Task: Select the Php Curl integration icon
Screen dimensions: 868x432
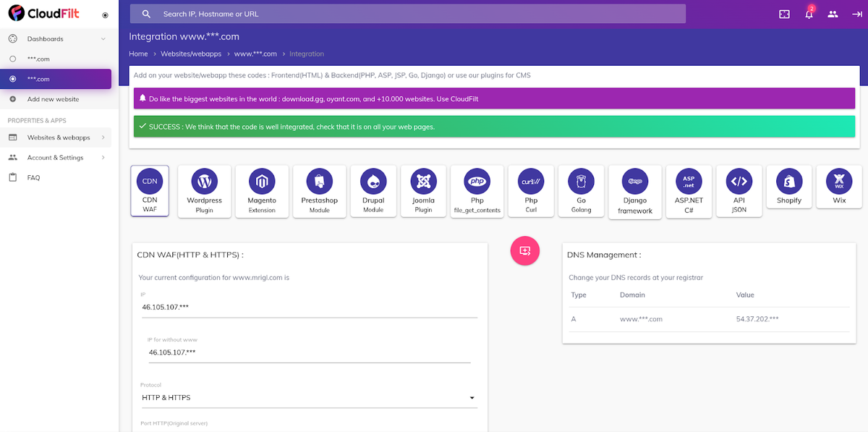Action: (x=531, y=190)
